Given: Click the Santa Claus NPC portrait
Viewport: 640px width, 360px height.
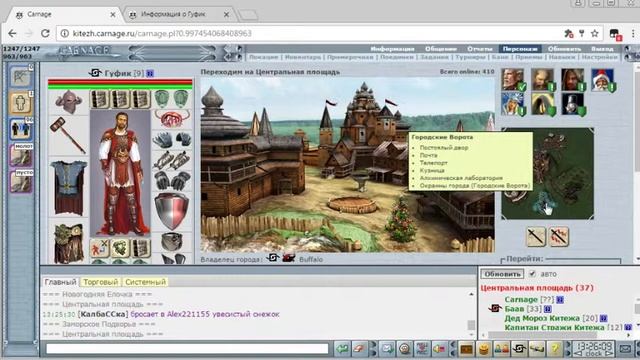Looking at the screenshot, I should tap(603, 80).
